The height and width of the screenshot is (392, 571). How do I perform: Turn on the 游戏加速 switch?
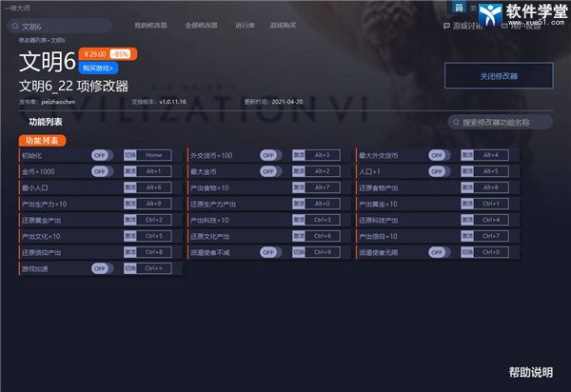[102, 268]
